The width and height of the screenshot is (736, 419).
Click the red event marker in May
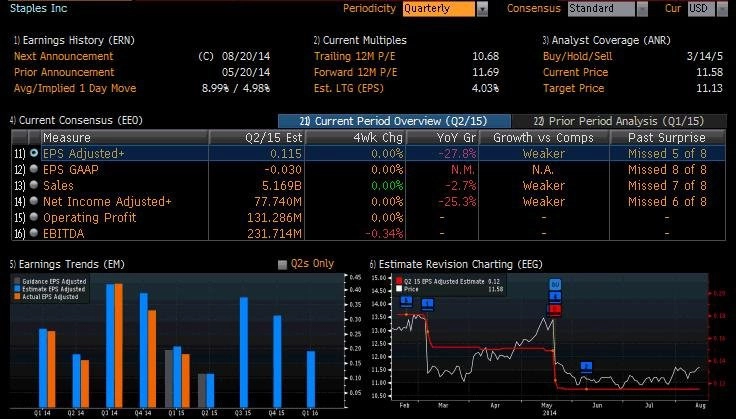(555, 310)
